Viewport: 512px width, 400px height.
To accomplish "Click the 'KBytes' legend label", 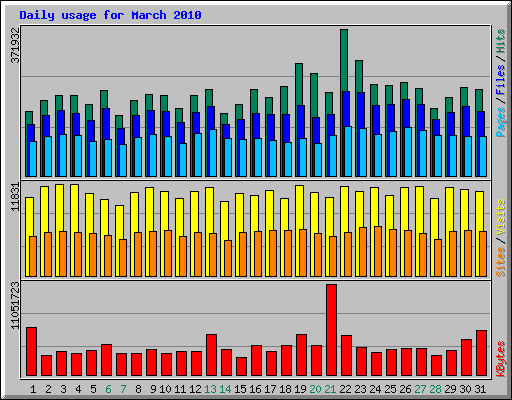I will click(x=501, y=359).
